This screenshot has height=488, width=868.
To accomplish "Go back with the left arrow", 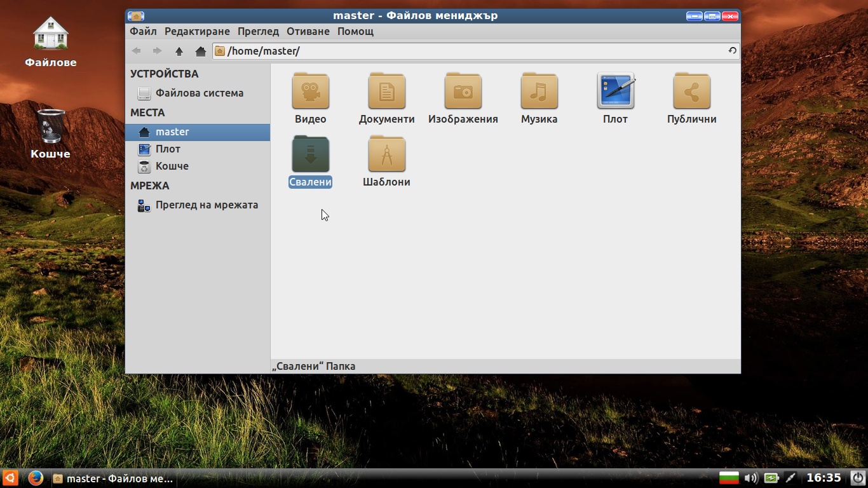I will click(x=137, y=51).
